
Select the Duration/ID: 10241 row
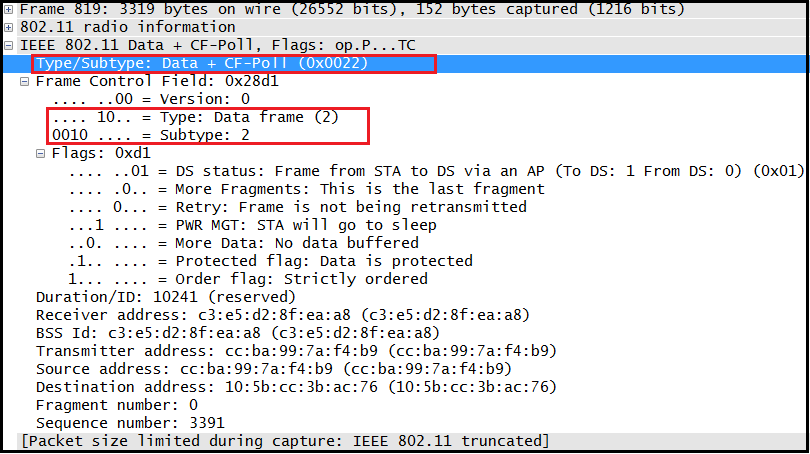(x=165, y=297)
